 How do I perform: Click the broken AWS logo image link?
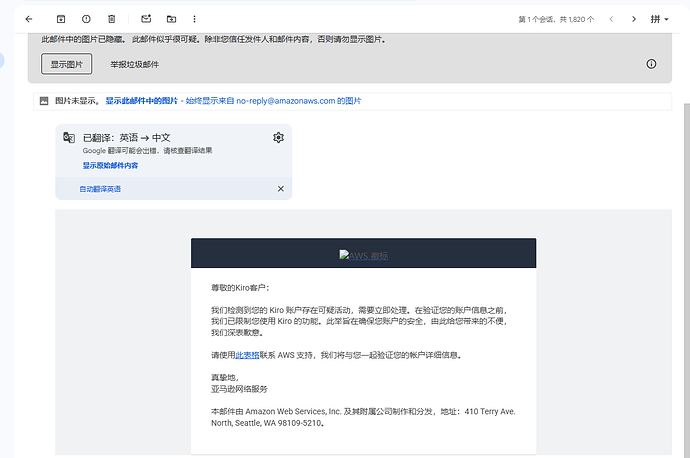[x=363, y=255]
